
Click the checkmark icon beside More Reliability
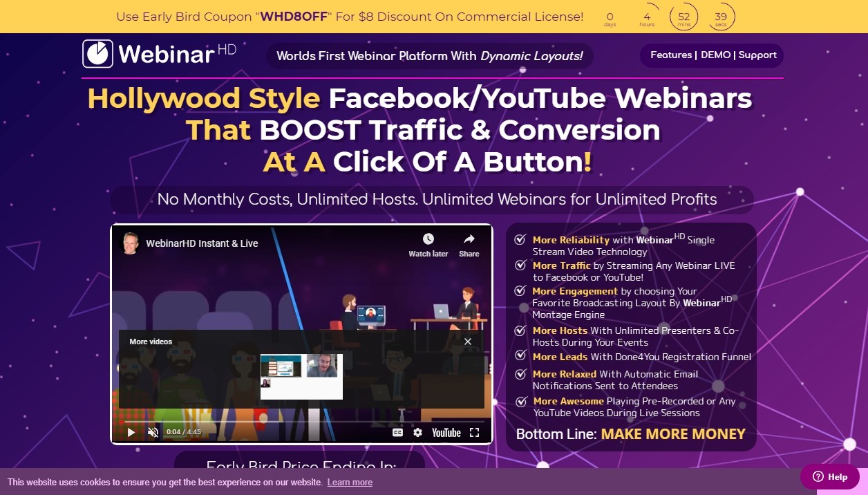point(520,240)
